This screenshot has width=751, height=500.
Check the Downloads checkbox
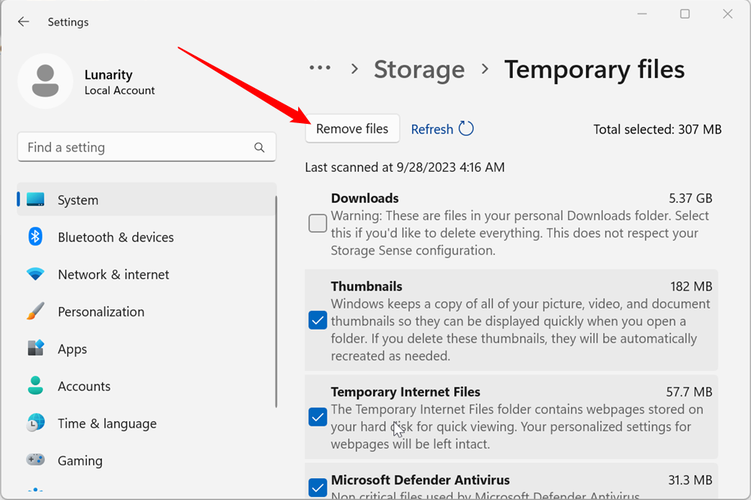coord(317,223)
